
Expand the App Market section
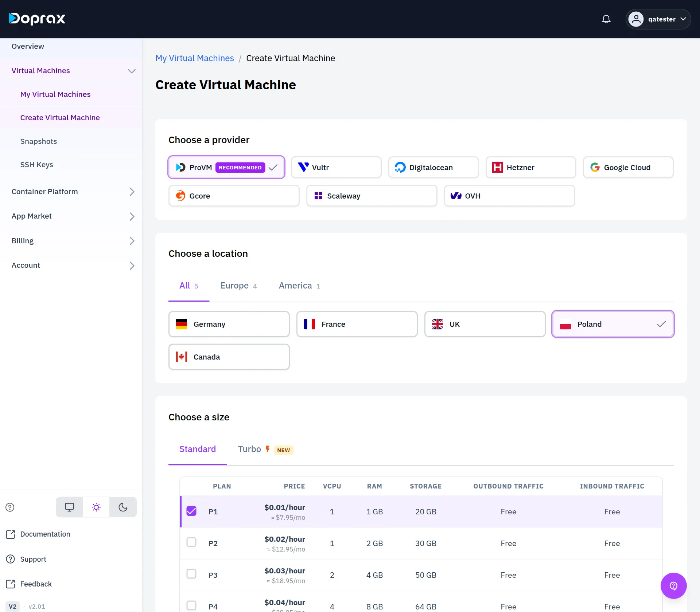[x=132, y=216]
